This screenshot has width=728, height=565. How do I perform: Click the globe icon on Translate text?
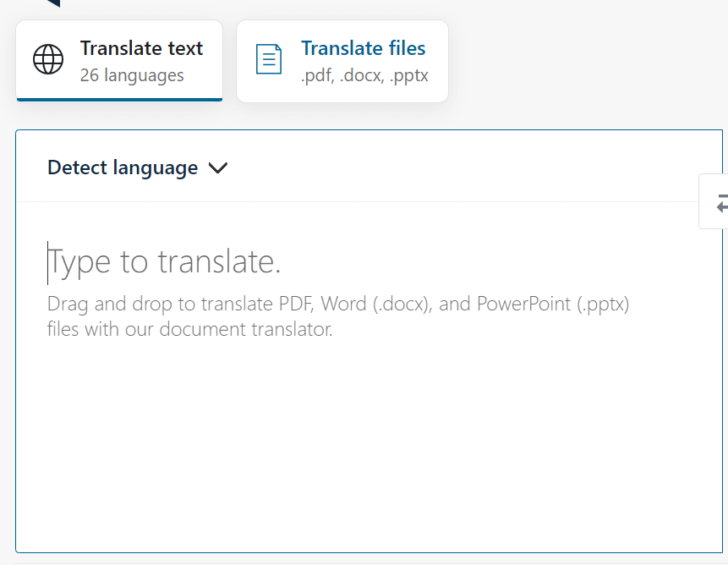[x=48, y=60]
